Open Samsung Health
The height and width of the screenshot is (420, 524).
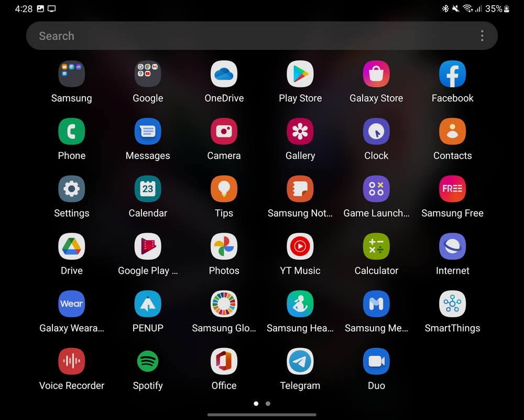(x=300, y=304)
